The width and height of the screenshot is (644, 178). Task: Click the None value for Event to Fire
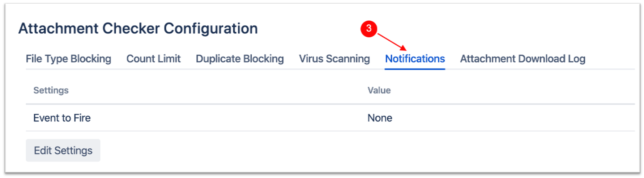[380, 118]
